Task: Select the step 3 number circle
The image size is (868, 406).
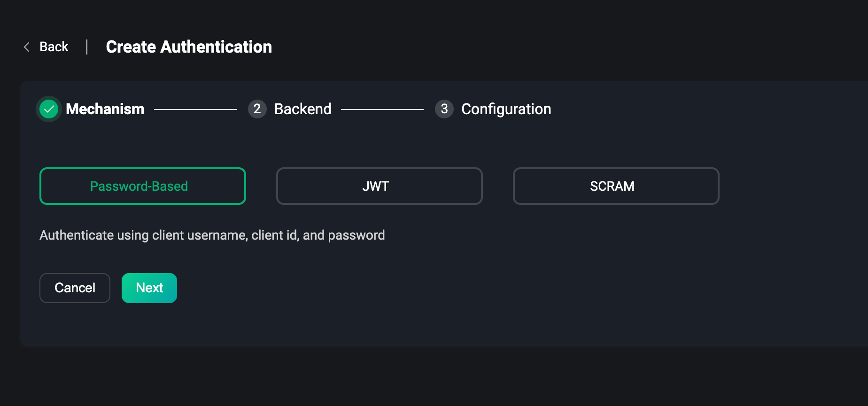Action: (x=444, y=109)
